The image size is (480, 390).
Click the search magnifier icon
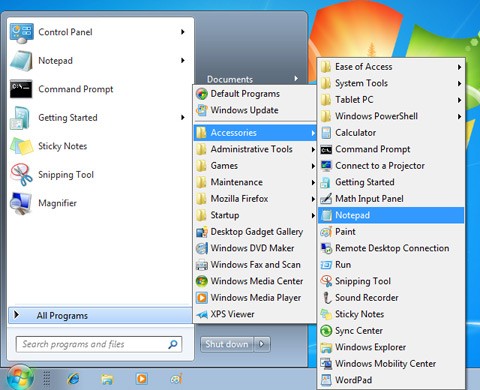point(173,344)
